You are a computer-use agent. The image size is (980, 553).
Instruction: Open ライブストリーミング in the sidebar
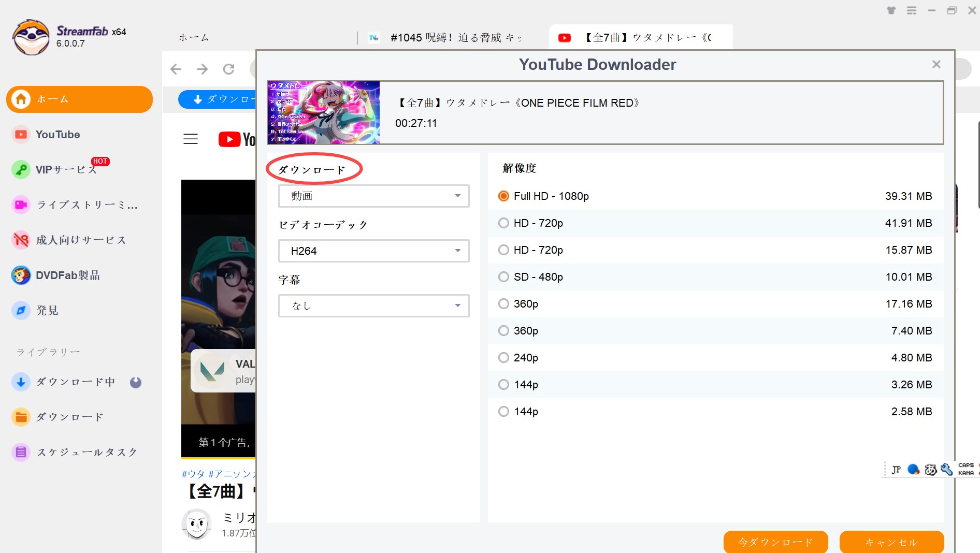coord(75,205)
